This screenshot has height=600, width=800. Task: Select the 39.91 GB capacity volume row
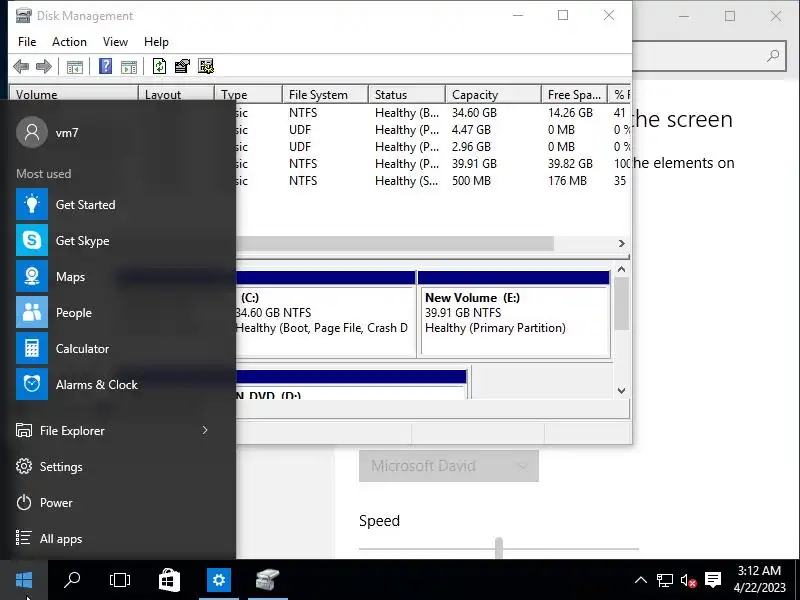click(433, 164)
